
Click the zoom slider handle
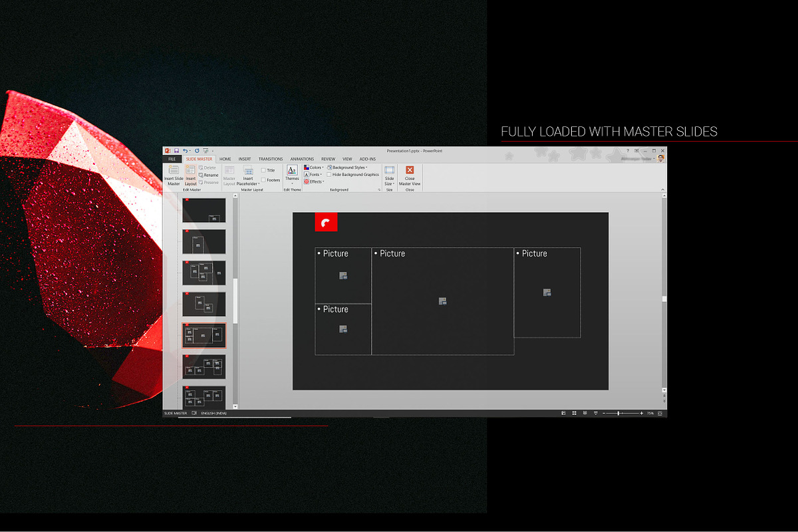[619, 414]
